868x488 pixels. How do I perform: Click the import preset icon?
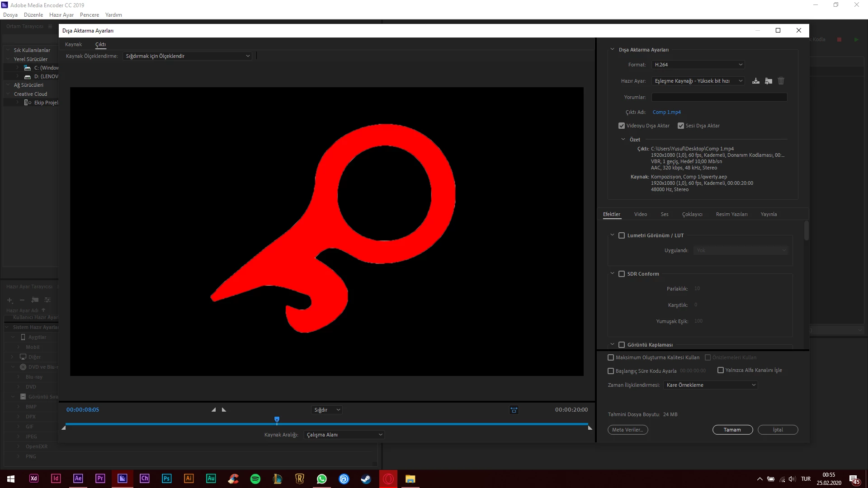(769, 81)
